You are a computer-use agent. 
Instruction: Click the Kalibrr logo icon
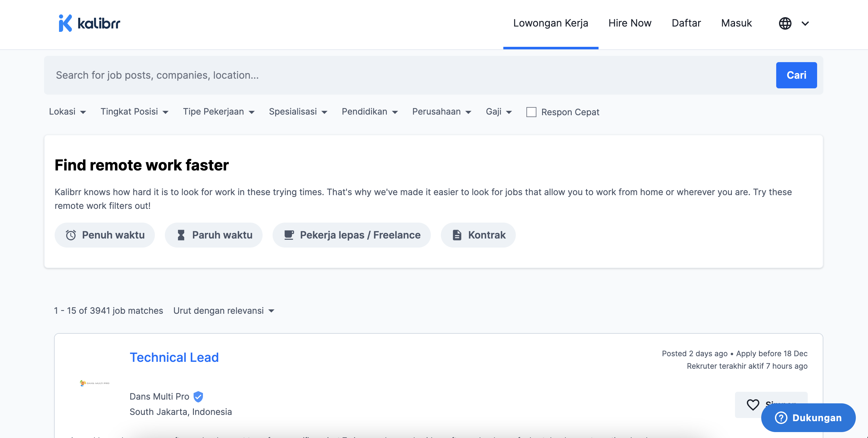65,23
